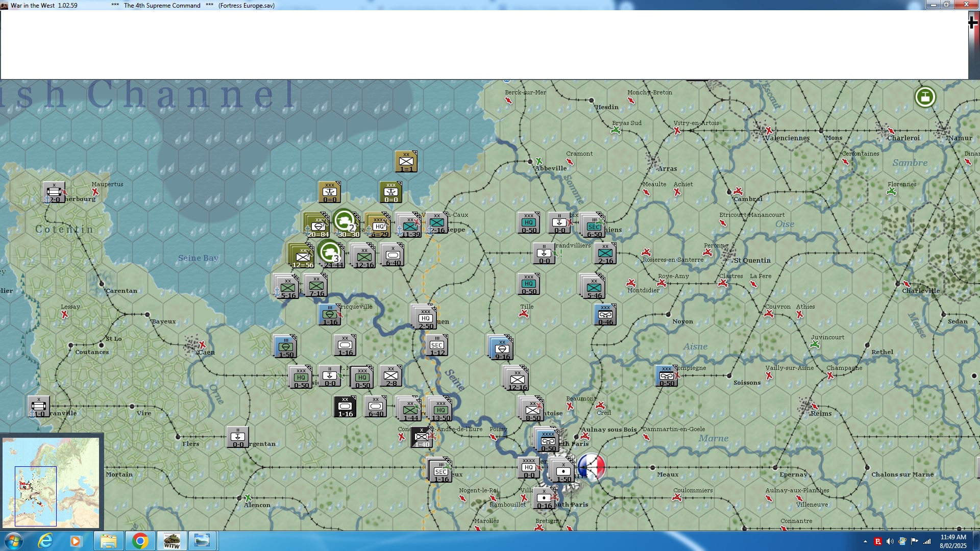Click the 9-16 blue airborne division counter

click(502, 348)
